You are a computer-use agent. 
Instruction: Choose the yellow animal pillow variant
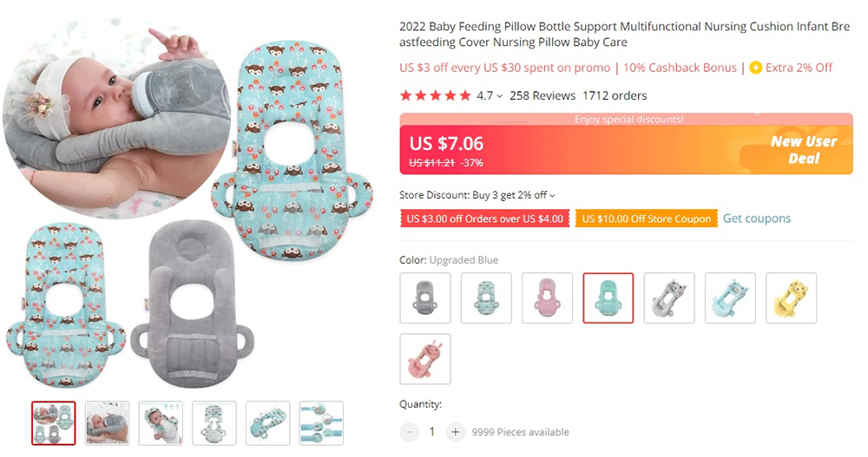pyautogui.click(x=790, y=298)
